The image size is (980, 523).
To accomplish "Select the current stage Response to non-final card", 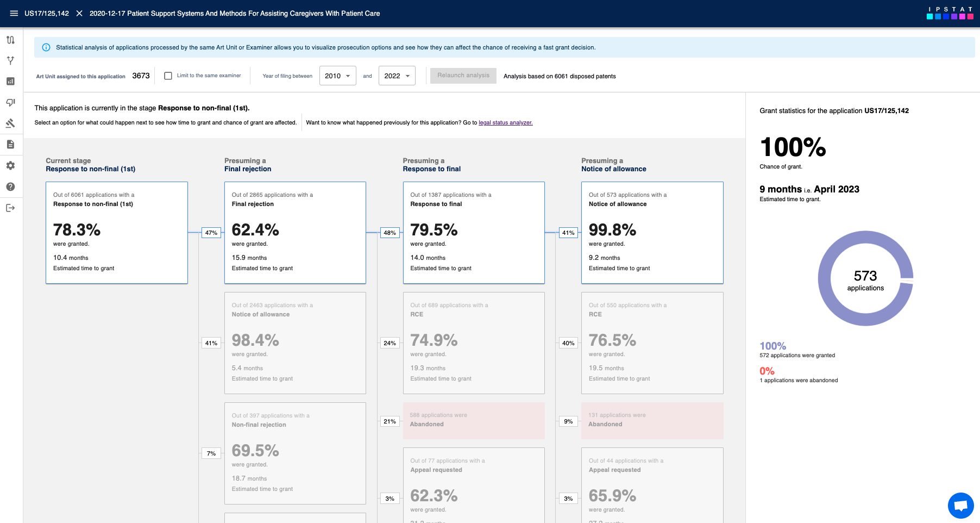I will tap(117, 233).
